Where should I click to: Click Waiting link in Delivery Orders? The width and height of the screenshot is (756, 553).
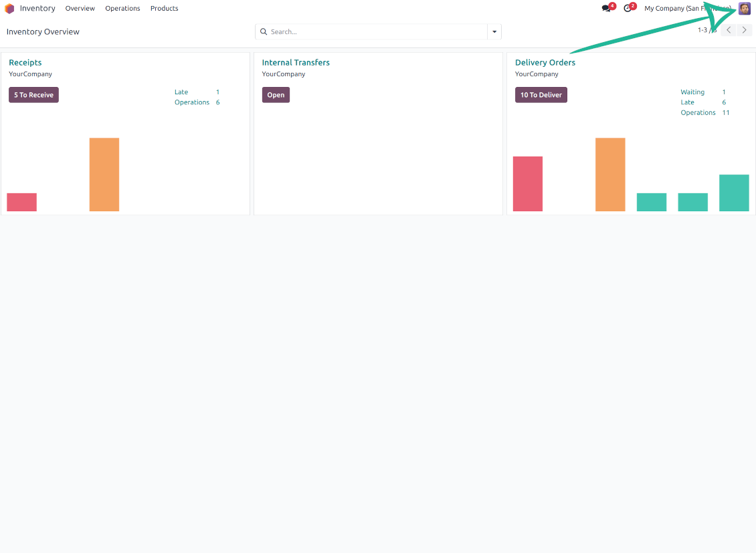[x=692, y=92]
